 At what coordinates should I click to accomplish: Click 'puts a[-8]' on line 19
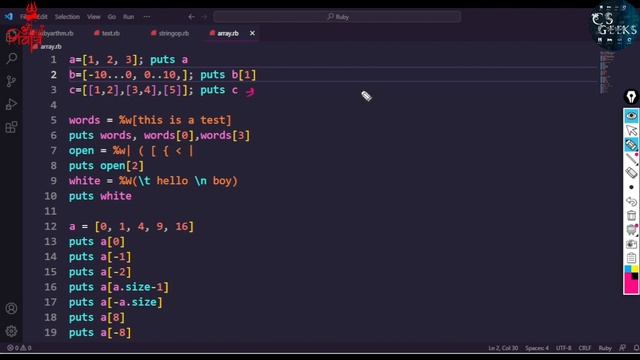tap(100, 333)
